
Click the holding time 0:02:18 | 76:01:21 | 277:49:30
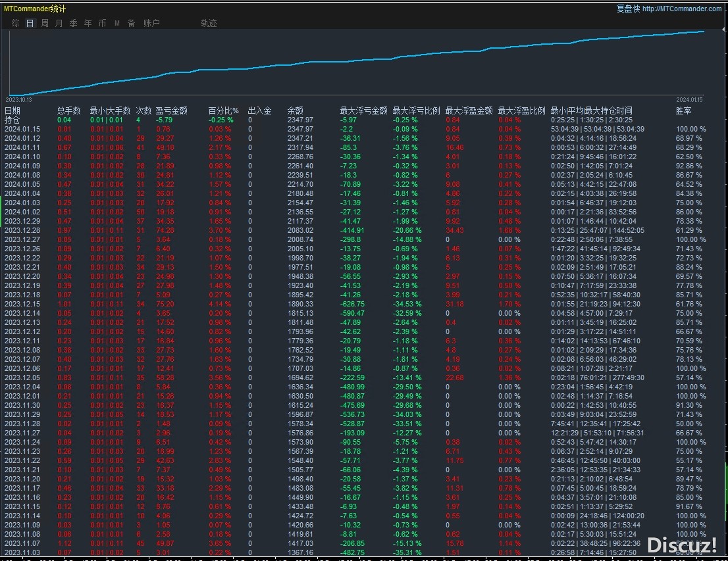tap(598, 378)
